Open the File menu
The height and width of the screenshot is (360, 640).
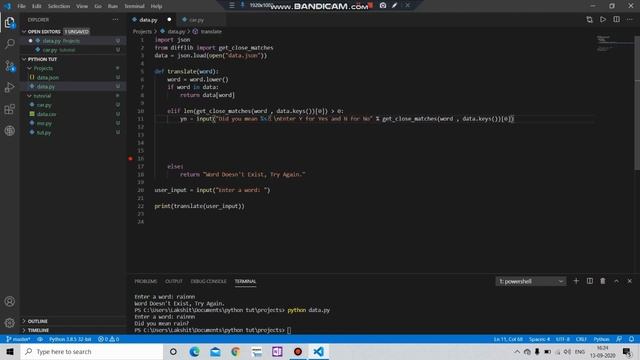[21, 6]
